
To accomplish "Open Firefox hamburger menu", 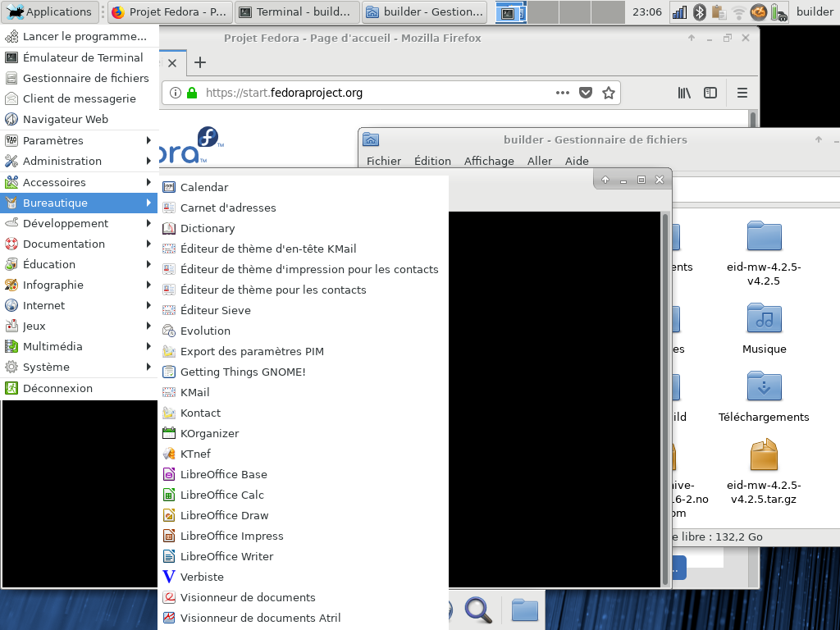I will pos(742,93).
